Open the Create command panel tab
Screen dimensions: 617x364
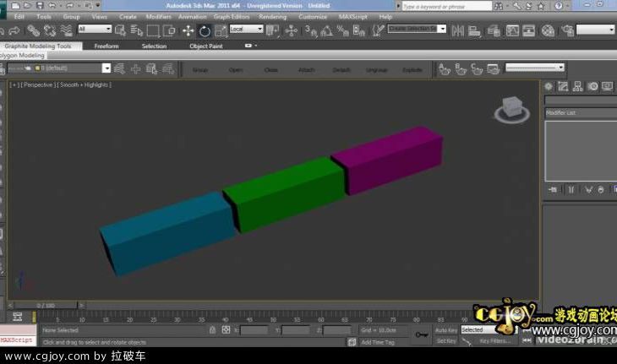click(549, 86)
